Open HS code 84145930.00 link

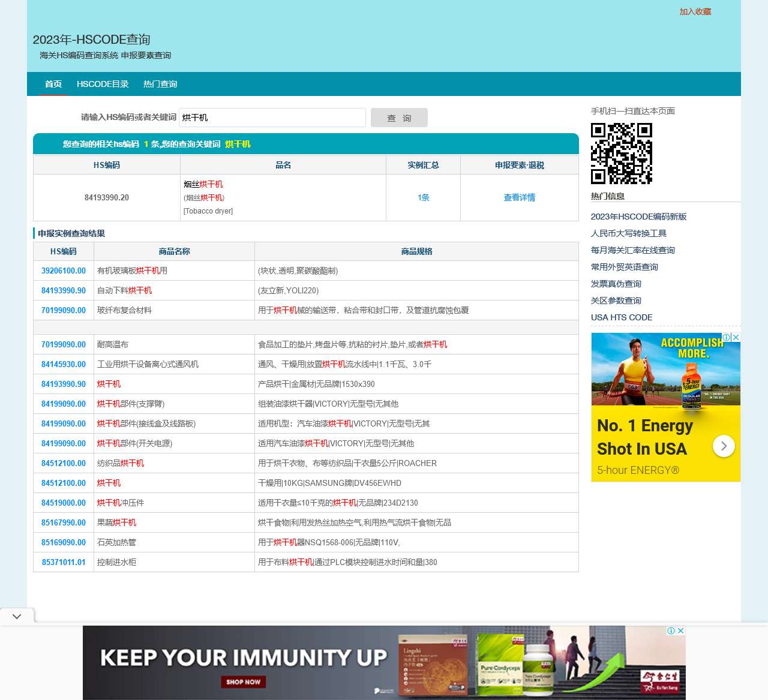tap(64, 364)
